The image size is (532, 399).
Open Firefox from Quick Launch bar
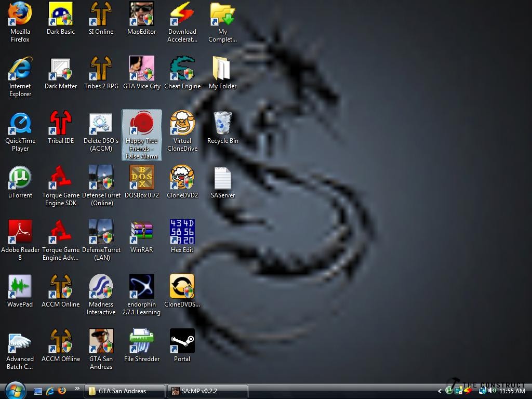(x=62, y=391)
